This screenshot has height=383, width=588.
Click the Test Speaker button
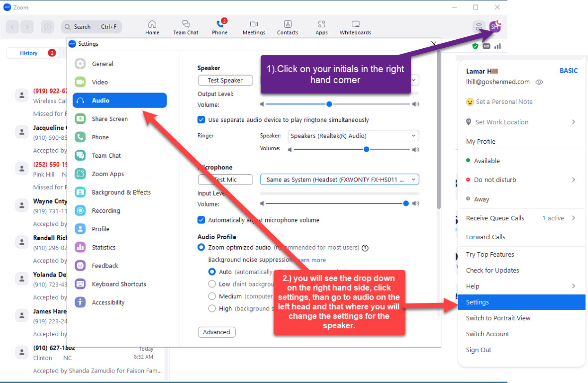(225, 80)
